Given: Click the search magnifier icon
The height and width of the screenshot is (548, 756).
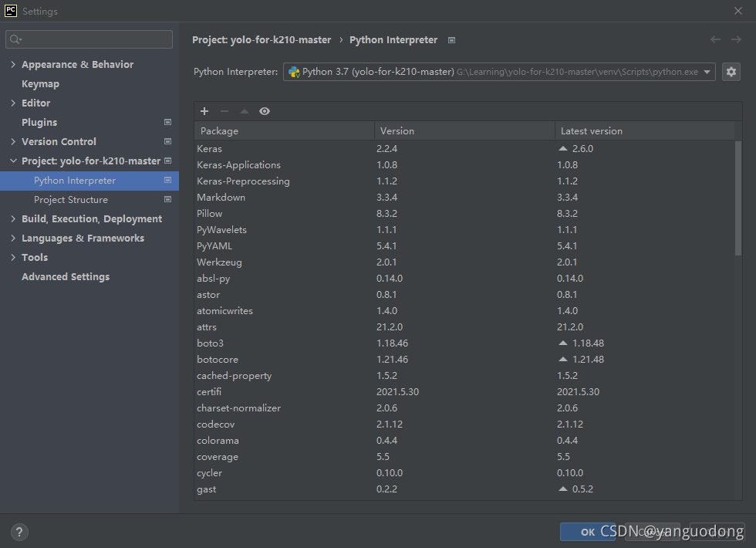Looking at the screenshot, I should [15, 39].
